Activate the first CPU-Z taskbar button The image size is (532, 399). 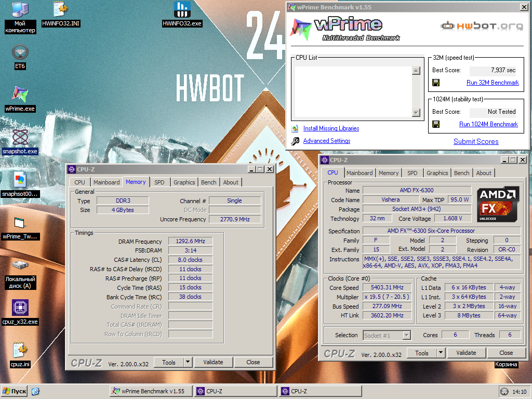pos(236,391)
